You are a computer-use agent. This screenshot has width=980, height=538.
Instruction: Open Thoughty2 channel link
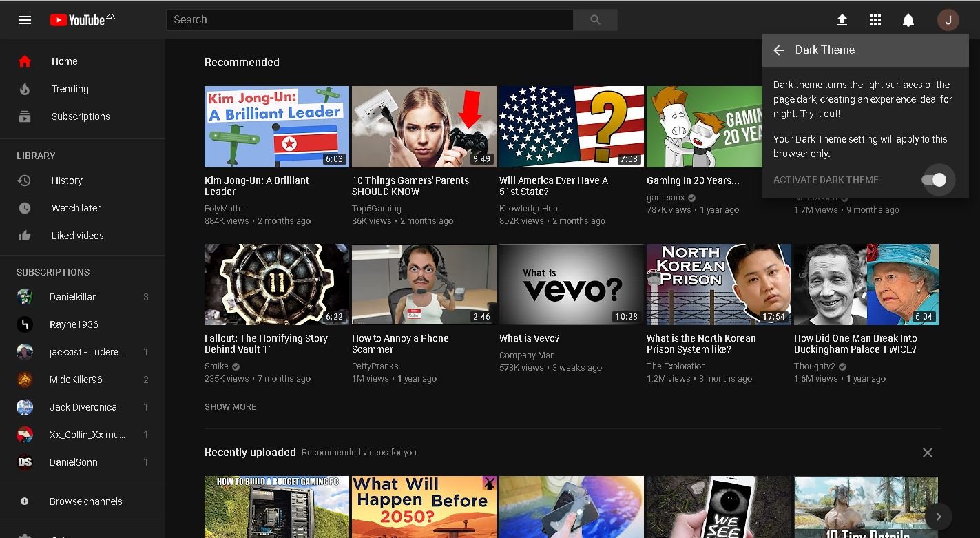pos(815,366)
